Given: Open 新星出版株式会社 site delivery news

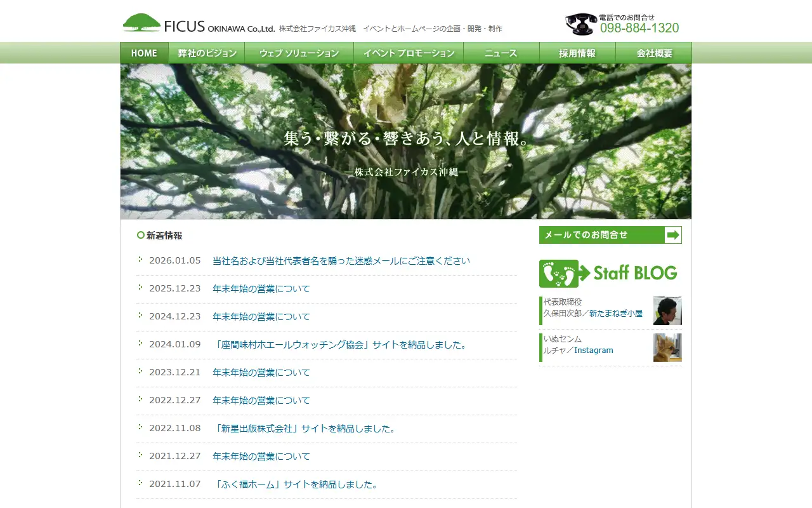Looking at the screenshot, I should point(305,429).
